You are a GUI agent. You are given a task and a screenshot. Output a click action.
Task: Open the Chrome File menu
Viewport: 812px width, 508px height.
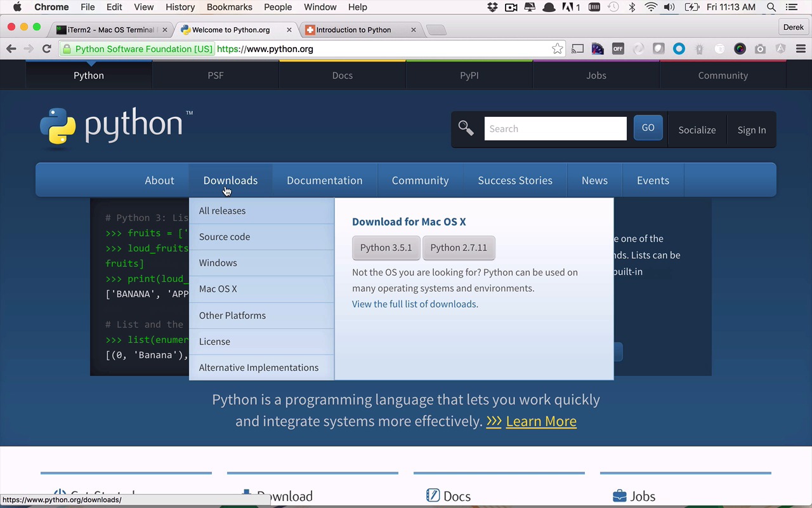pos(88,7)
